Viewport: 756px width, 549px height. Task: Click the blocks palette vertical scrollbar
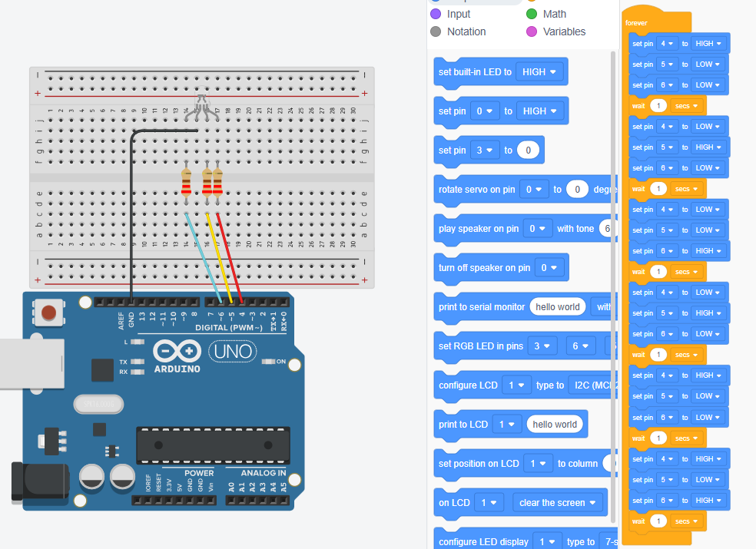coord(612,230)
